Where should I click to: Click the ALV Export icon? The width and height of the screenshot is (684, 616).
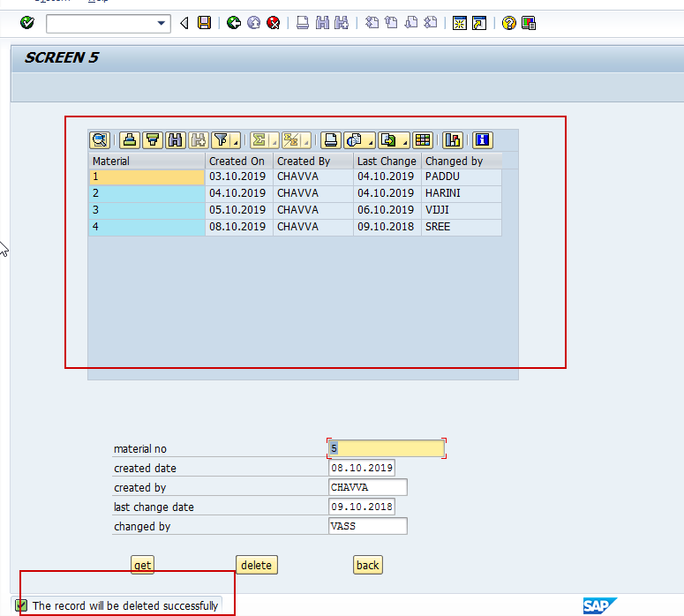pos(388,140)
